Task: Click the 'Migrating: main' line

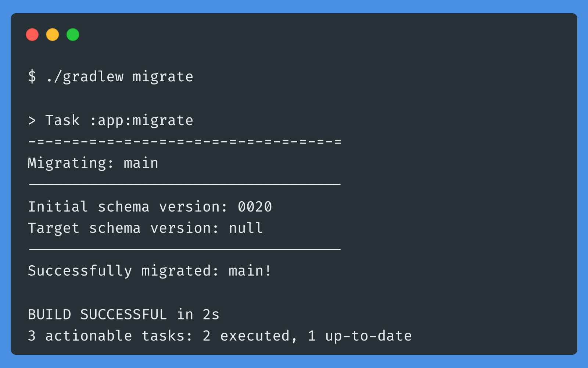Action: click(93, 163)
